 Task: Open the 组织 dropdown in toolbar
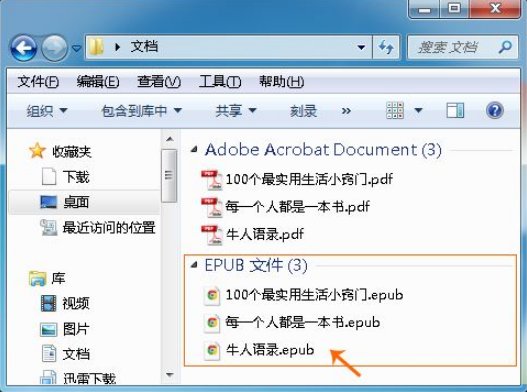(47, 111)
